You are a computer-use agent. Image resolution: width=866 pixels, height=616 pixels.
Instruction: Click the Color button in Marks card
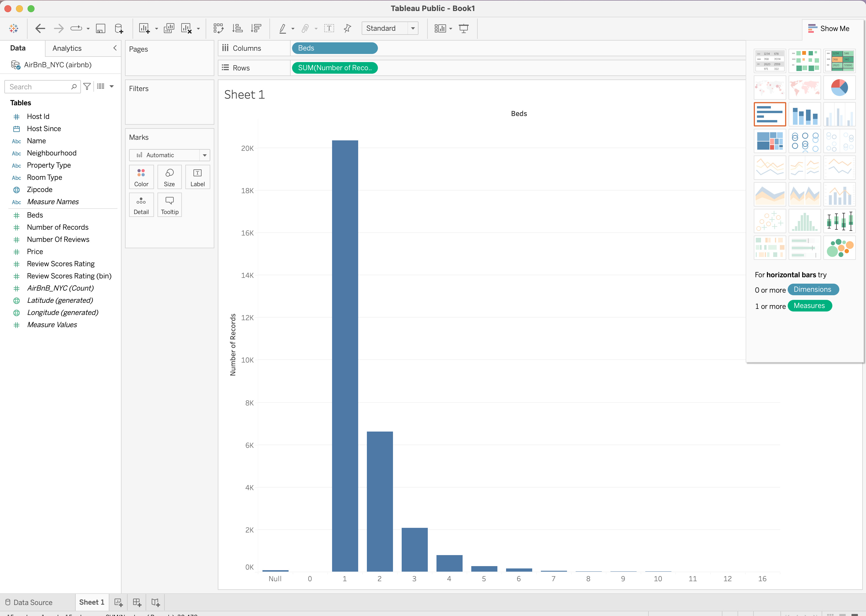coord(141,177)
